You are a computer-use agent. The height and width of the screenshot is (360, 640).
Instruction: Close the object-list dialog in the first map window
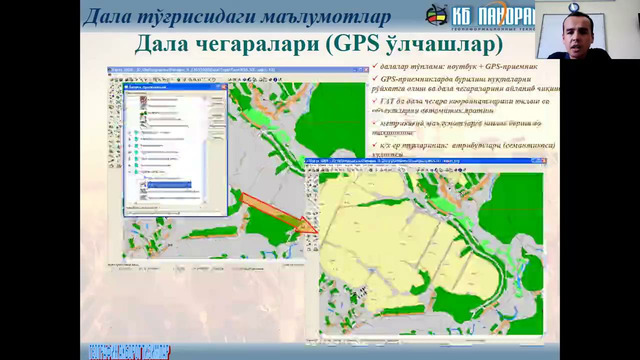pyautogui.click(x=224, y=87)
